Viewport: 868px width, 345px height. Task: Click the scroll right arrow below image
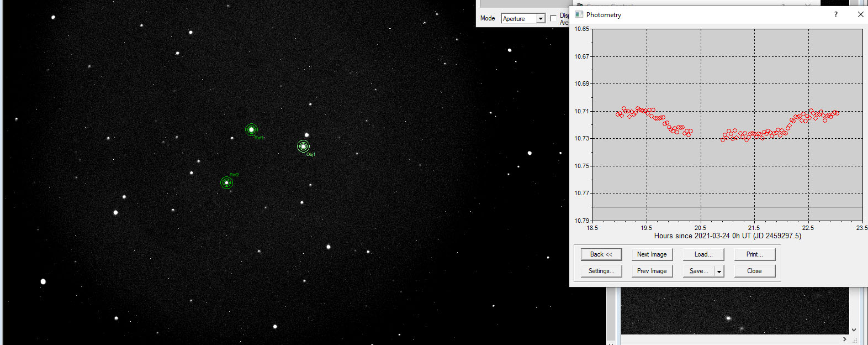(845, 339)
